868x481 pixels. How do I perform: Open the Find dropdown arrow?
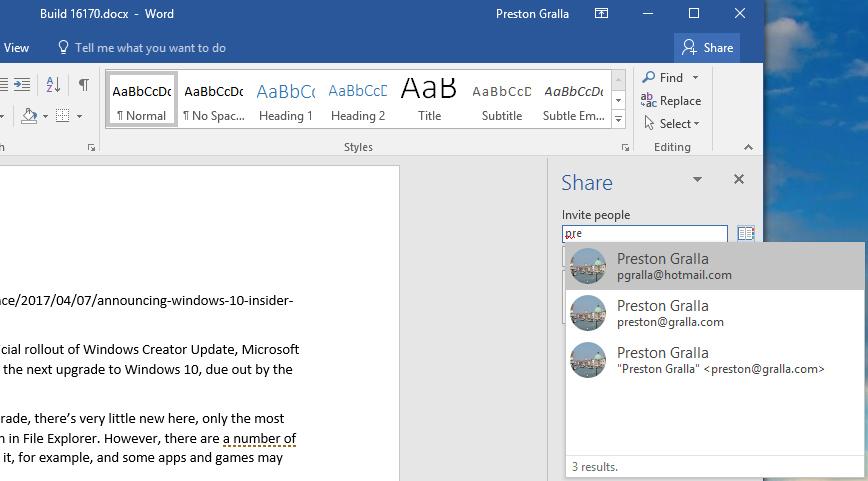tap(695, 77)
